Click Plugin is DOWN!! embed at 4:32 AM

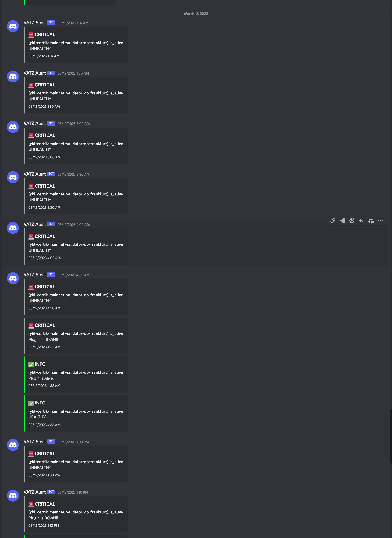pyautogui.click(x=76, y=336)
